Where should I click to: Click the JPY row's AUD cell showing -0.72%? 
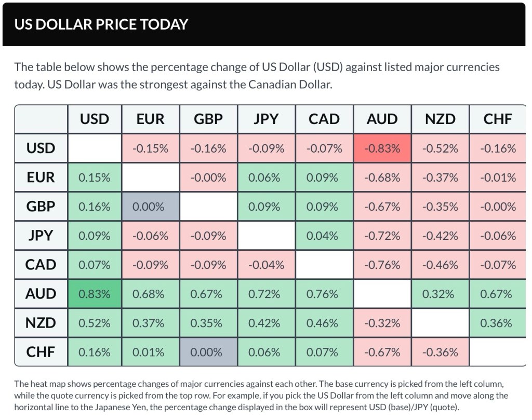[382, 236]
